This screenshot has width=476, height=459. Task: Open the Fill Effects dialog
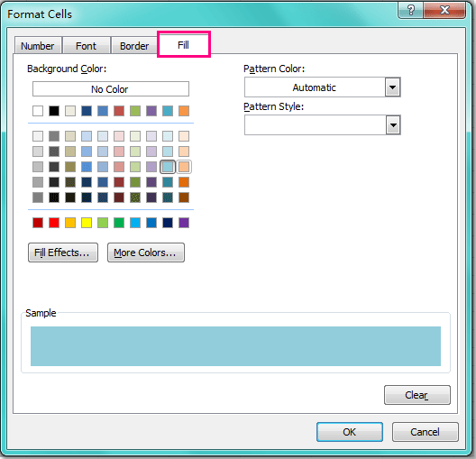[63, 252]
